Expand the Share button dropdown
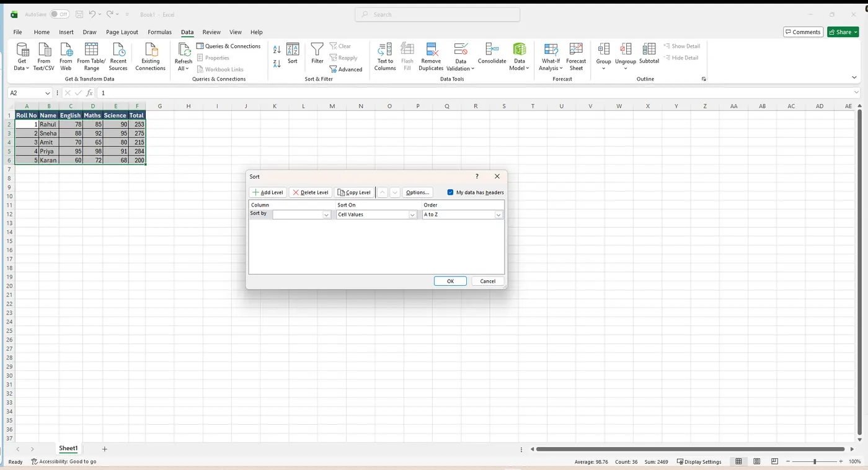 click(x=855, y=32)
